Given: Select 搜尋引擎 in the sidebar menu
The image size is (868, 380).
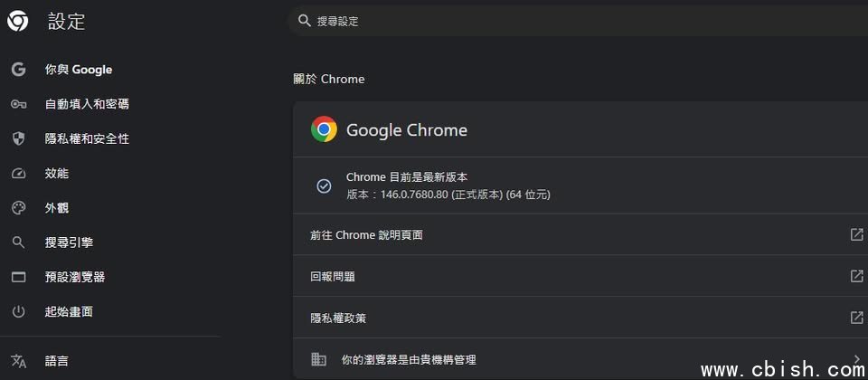Looking at the screenshot, I should click(69, 242).
